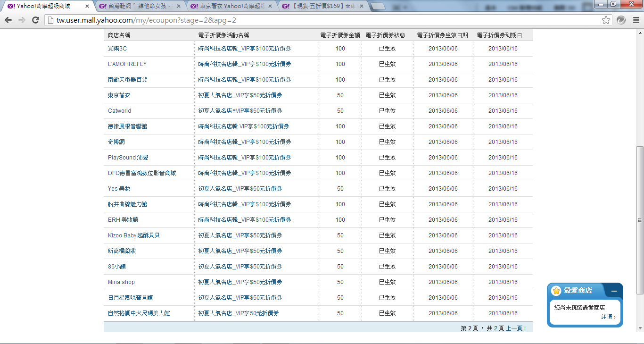Image resolution: width=644 pixels, height=344 pixels.
Task: Open 詳情 link in the 最愛商店 widget
Action: [x=608, y=317]
